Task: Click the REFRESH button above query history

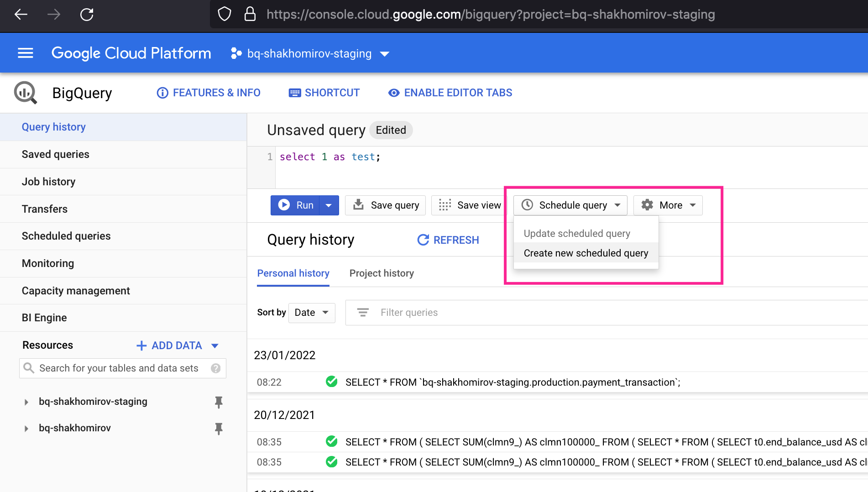Action: tap(448, 240)
